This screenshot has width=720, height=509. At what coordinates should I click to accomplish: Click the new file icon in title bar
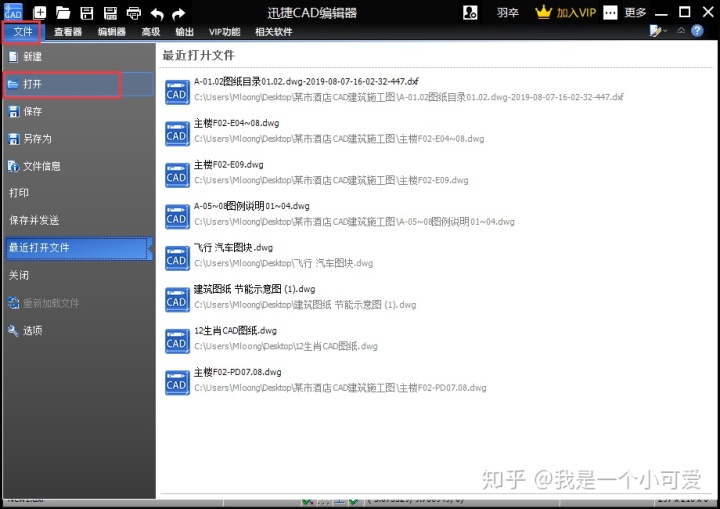tap(40, 13)
